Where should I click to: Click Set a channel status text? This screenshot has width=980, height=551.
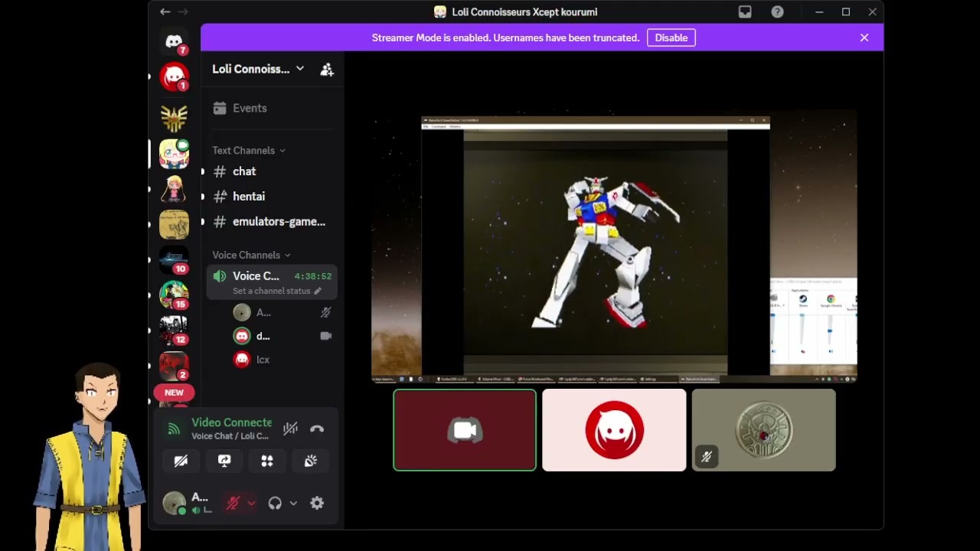[272, 291]
